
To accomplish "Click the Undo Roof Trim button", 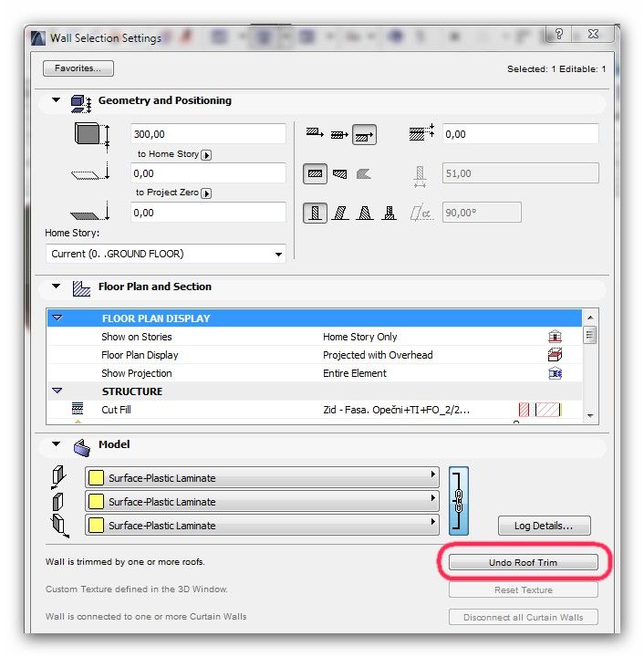I will (x=523, y=562).
